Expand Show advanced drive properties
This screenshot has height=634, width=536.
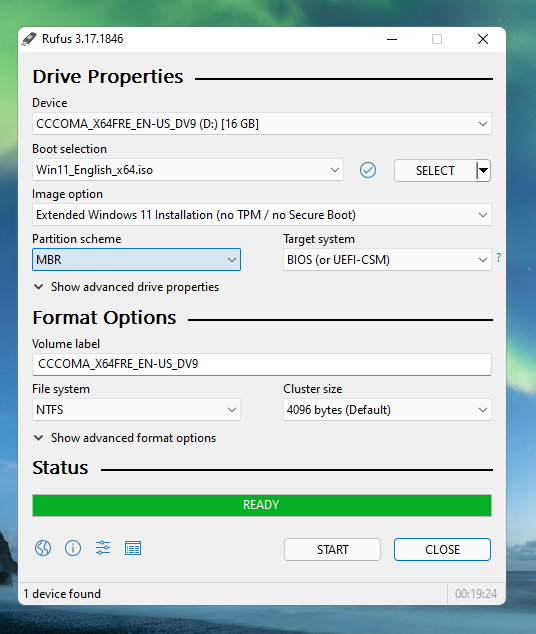point(126,287)
